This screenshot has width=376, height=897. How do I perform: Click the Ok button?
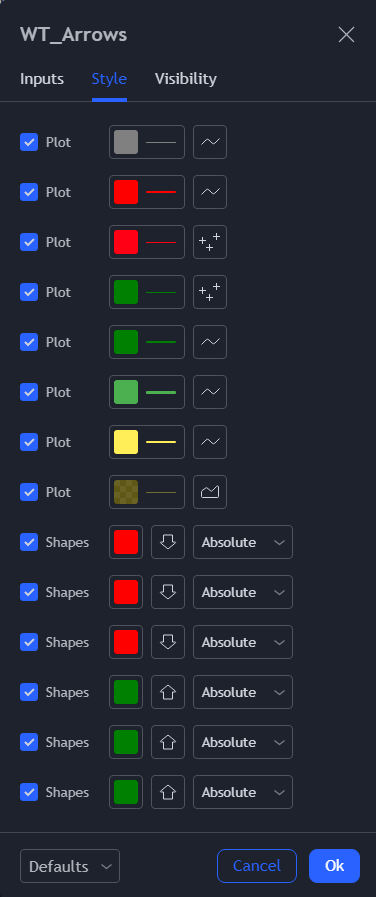pos(334,866)
